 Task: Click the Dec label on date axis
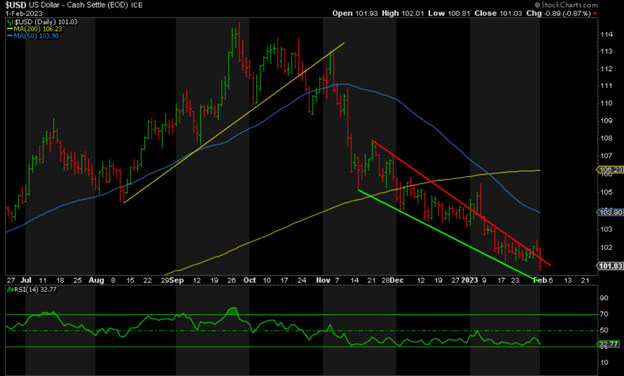click(397, 281)
